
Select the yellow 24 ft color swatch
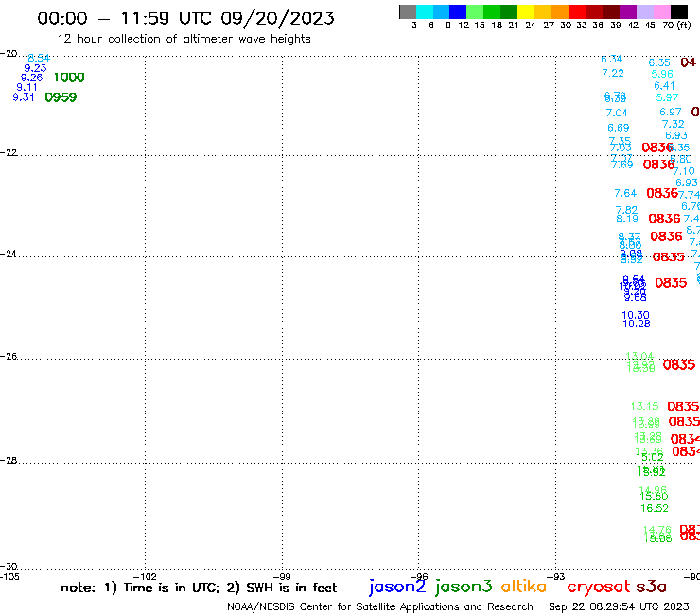coord(525,11)
